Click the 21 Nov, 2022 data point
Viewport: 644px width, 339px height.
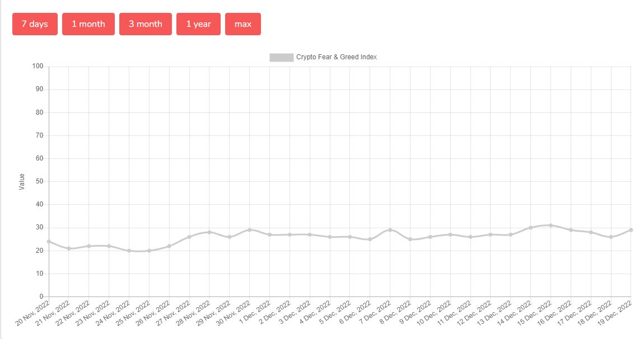[69, 248]
